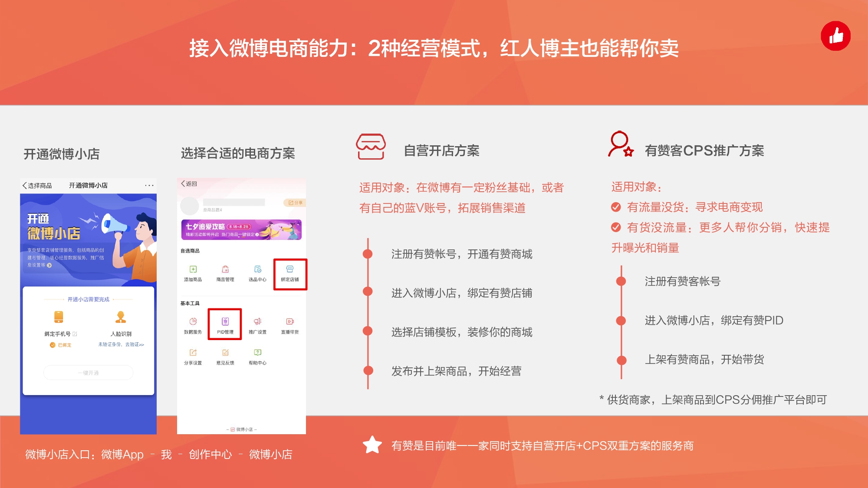The image size is (868, 488).
Task: Click step 选择店铺模板，装修你的商城
Action: 462,332
